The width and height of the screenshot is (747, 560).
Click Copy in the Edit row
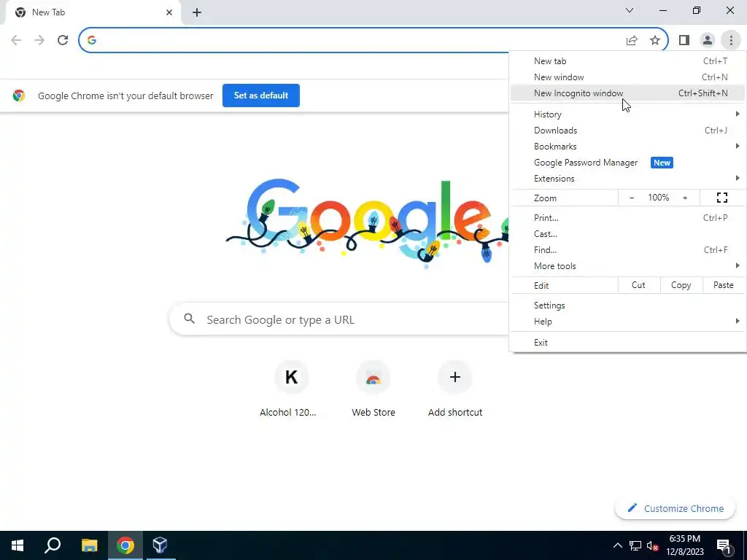click(681, 285)
